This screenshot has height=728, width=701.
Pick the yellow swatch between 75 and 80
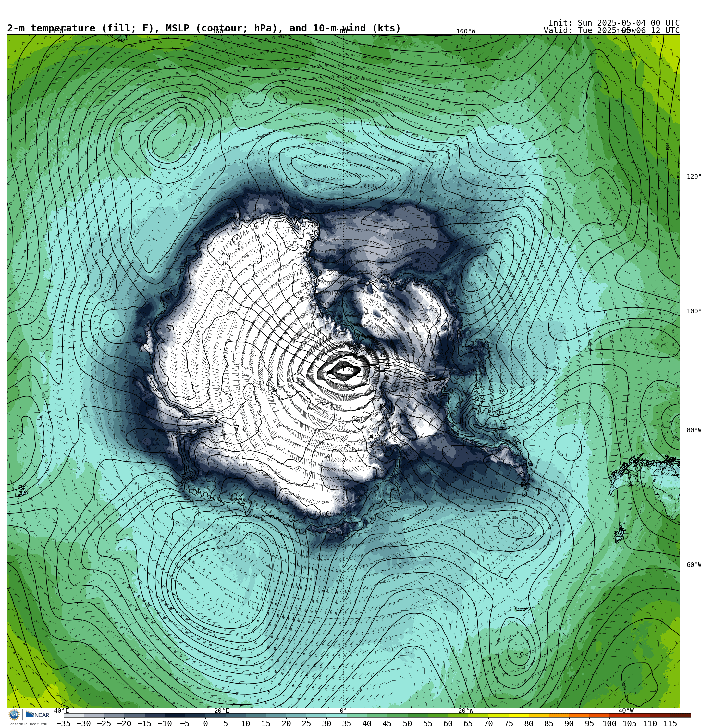(x=519, y=715)
